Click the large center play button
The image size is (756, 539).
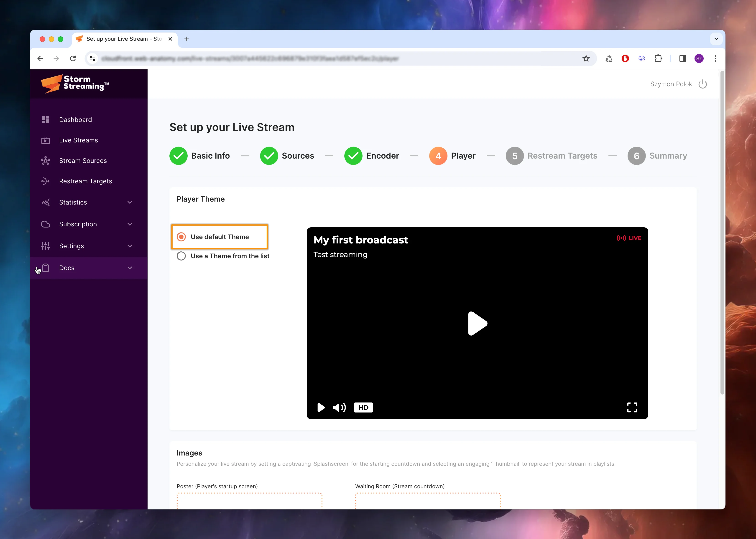(x=477, y=323)
